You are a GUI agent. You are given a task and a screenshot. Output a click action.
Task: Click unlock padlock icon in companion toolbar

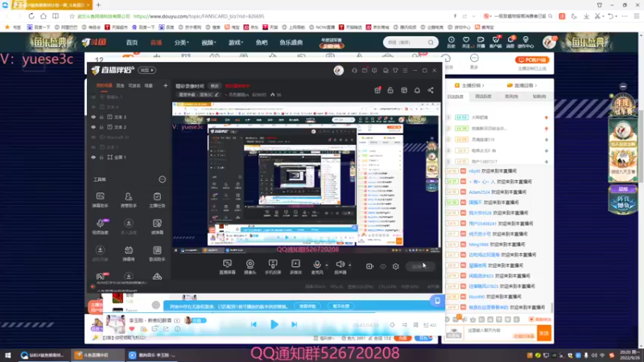[x=390, y=90]
